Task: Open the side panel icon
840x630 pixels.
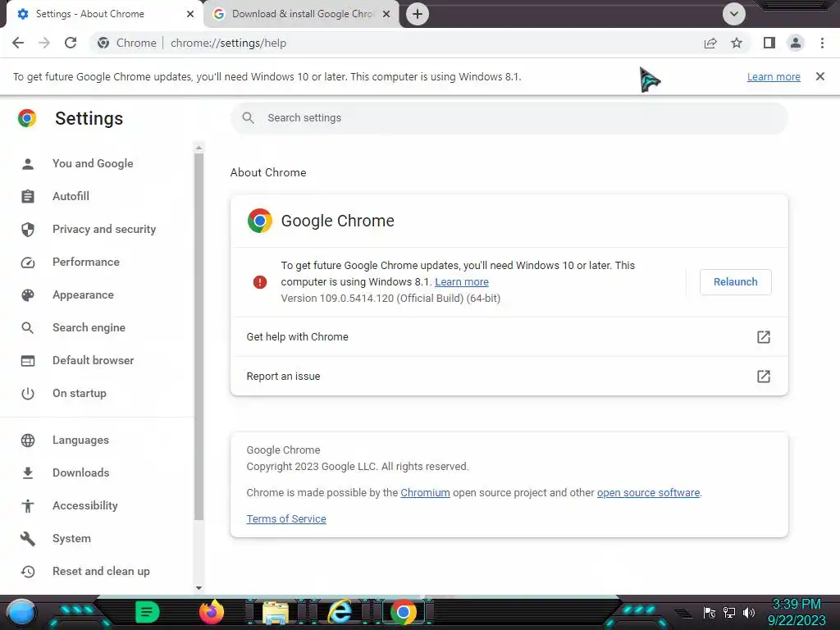Action: [769, 43]
